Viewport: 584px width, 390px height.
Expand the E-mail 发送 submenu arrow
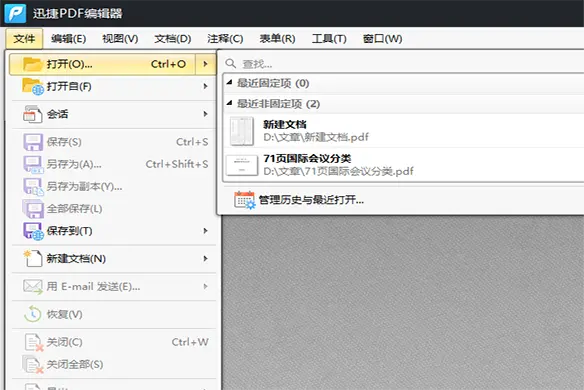coord(205,286)
